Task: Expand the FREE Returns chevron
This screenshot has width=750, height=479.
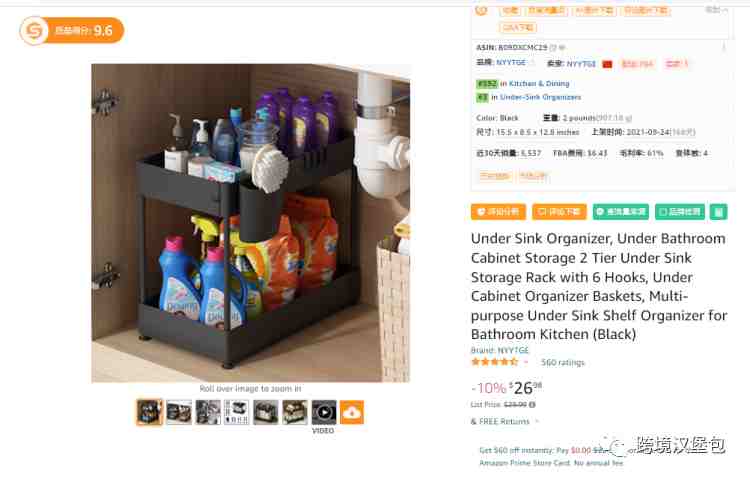Action: tap(537, 422)
